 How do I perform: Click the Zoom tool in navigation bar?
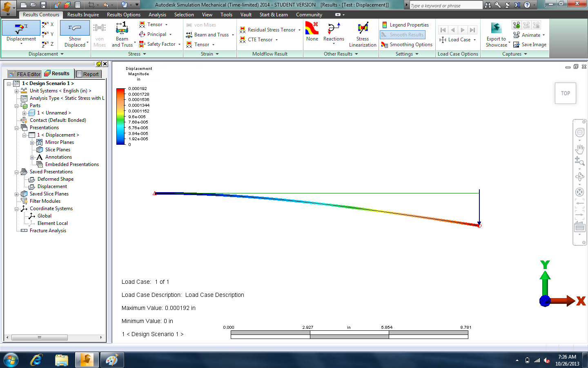point(579,162)
